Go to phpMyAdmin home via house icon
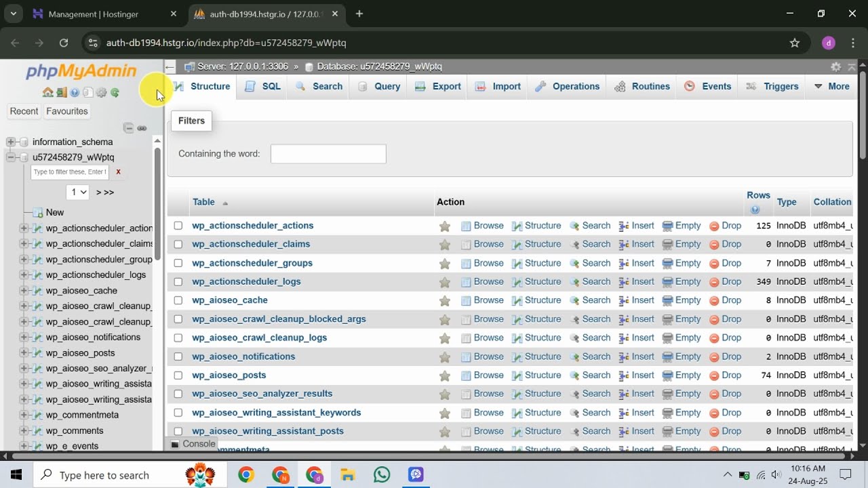 (x=47, y=93)
